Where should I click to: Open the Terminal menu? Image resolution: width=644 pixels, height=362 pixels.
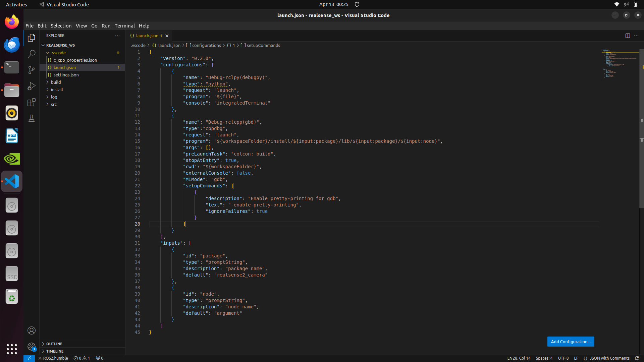[x=124, y=26]
